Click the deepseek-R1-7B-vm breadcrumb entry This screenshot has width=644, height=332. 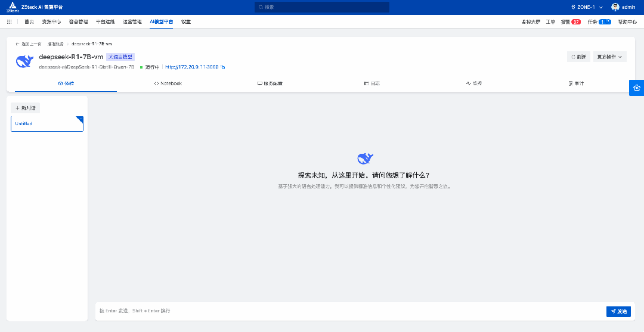pos(92,44)
